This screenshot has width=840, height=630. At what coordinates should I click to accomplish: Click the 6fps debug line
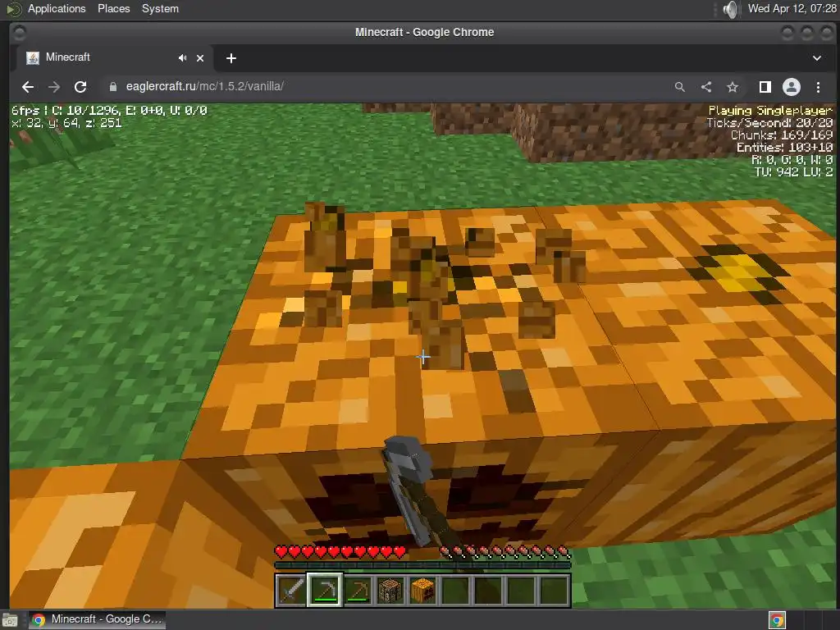[109, 111]
